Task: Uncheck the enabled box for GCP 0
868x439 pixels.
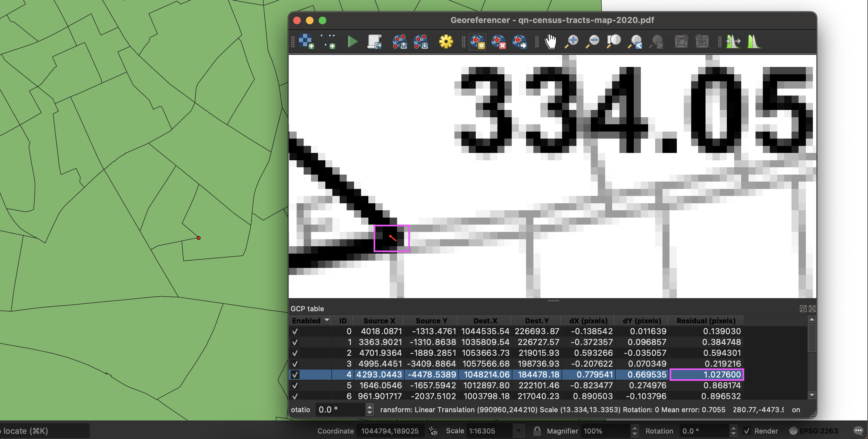Action: (295, 331)
